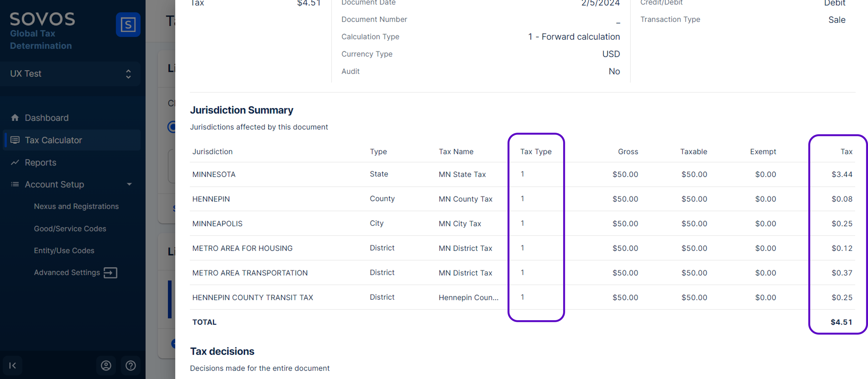The width and height of the screenshot is (868, 379).
Task: Select the Reports menu item
Action: [x=41, y=163]
